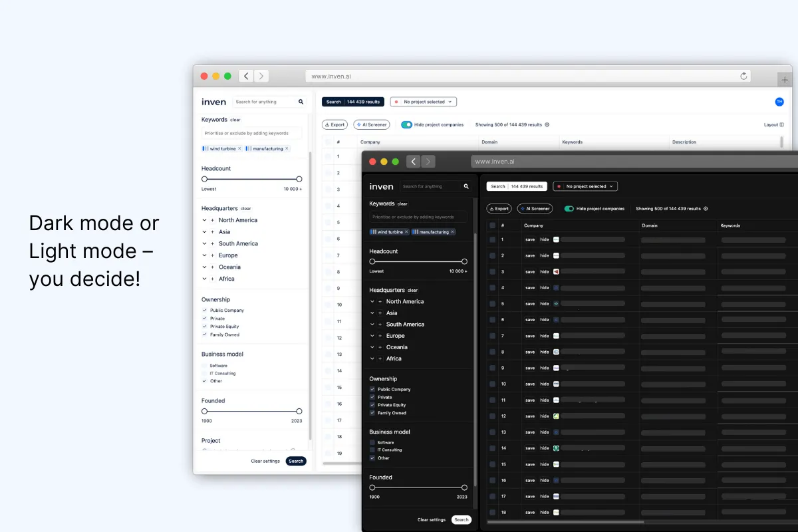This screenshot has width=798, height=532.
Task: Remove the wind turbine keyword in light window
Action: [x=239, y=149]
